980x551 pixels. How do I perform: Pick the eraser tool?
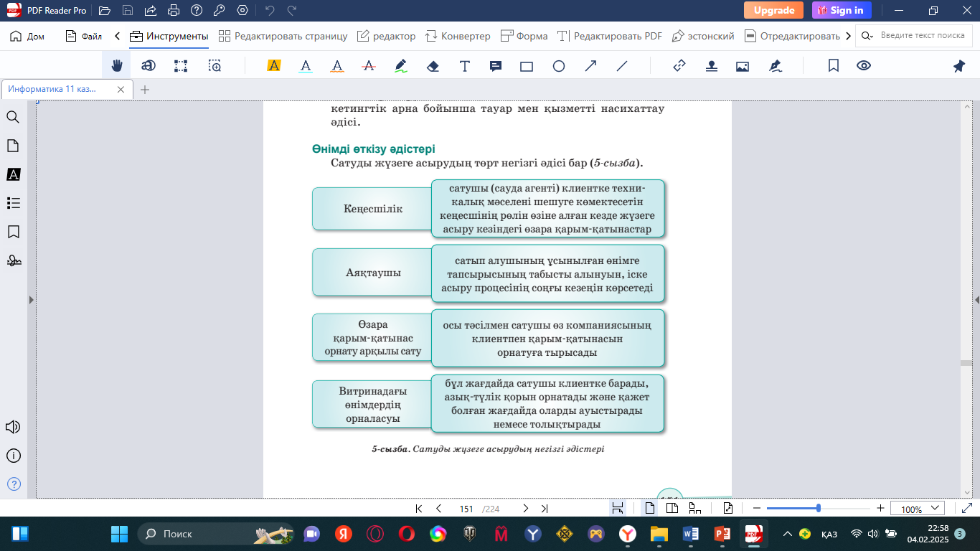tap(432, 66)
